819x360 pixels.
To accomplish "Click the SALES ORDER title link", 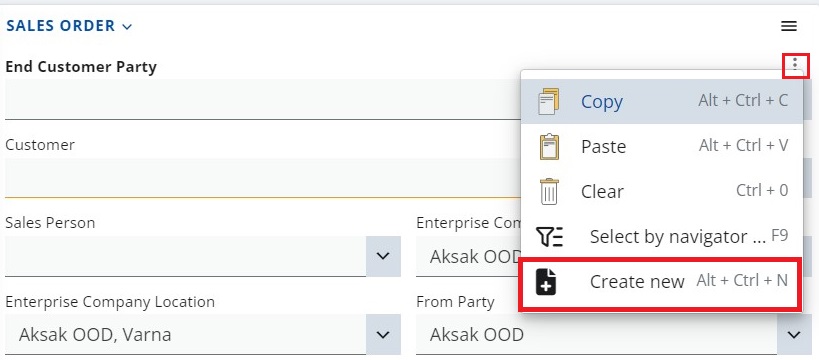I will pos(61,26).
